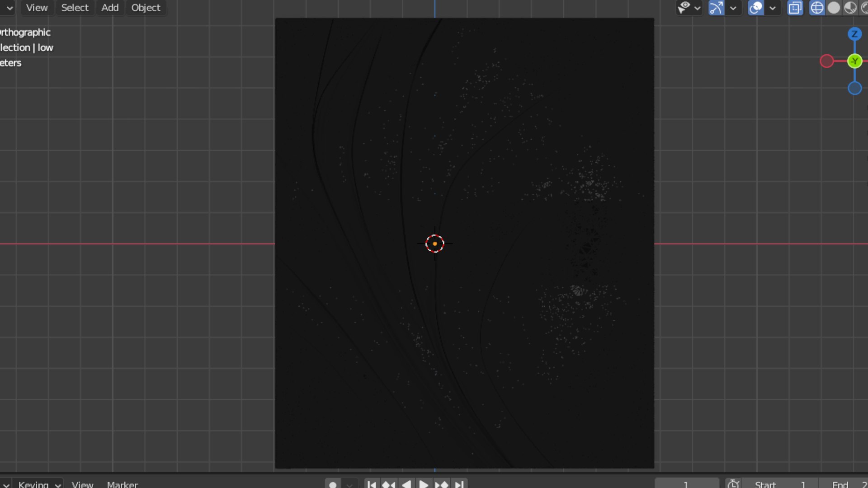Expand the visibility and selectability dropdown arrow
Viewport: 868px width, 488px height.
[x=697, y=8]
